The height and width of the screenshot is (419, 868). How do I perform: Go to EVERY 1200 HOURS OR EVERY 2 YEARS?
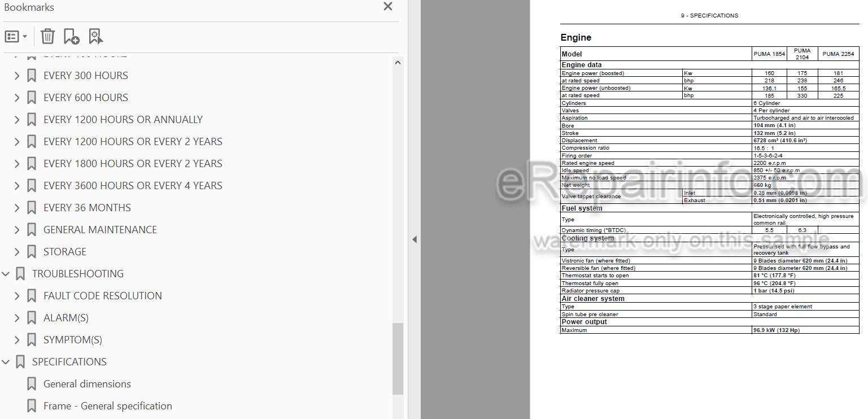133,142
